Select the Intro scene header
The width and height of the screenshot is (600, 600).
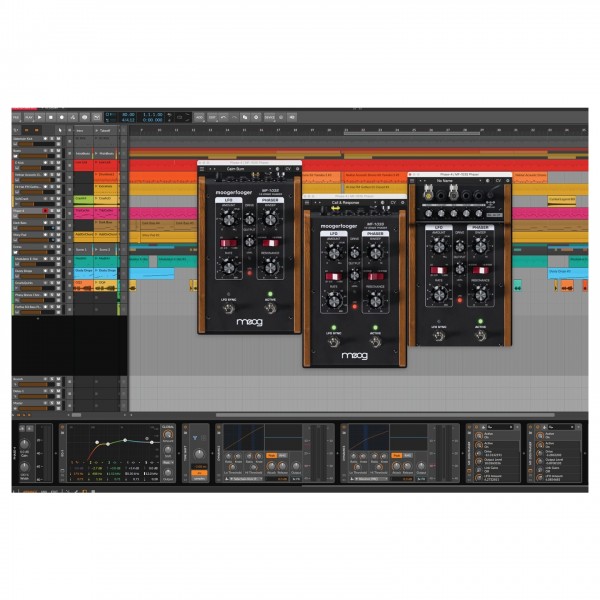(83, 130)
